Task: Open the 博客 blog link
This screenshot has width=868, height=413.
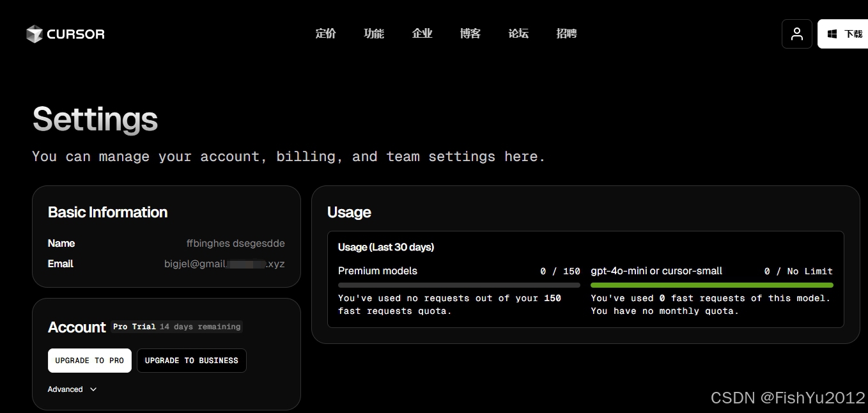Action: click(x=470, y=33)
